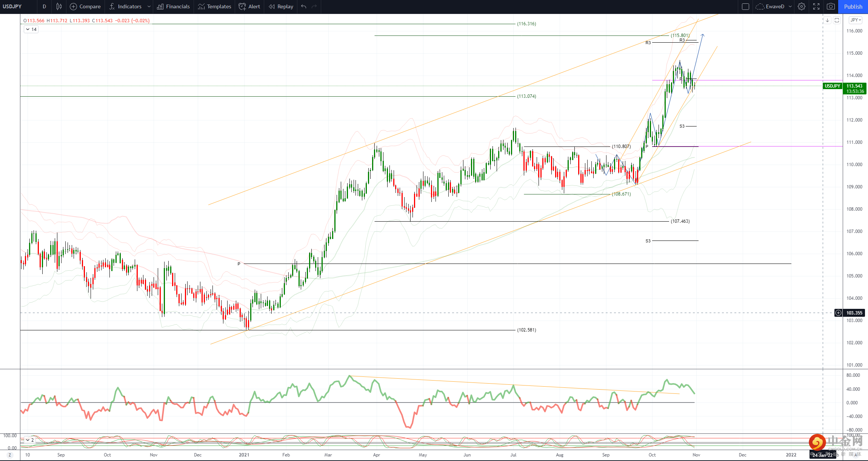Open the Templates menu

click(214, 6)
